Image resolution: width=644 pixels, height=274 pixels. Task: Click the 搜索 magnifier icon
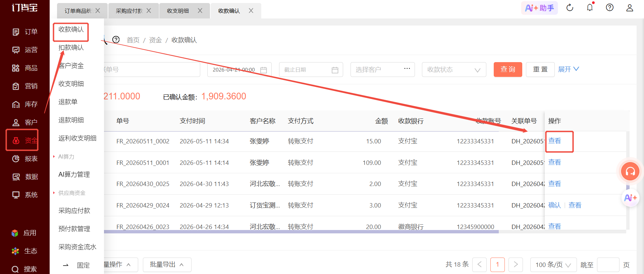[15, 269]
